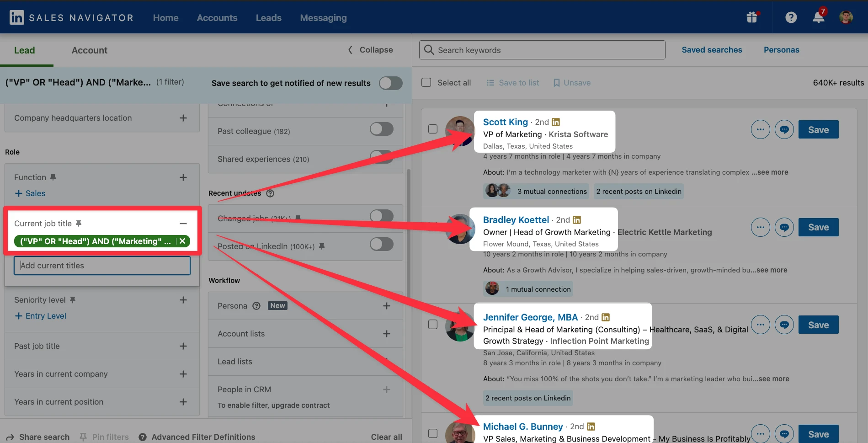Click the pin icon next to Current job title

coord(79,224)
